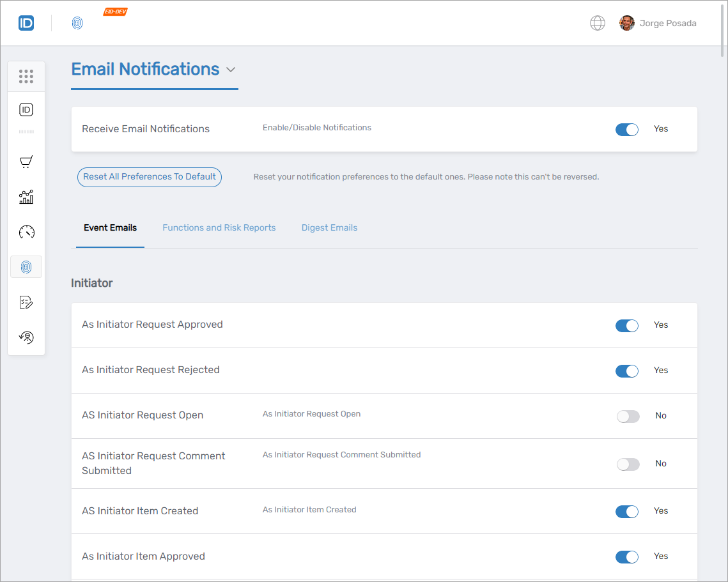Open the Jorge Posada profile menu
The image size is (728, 582).
click(x=658, y=22)
